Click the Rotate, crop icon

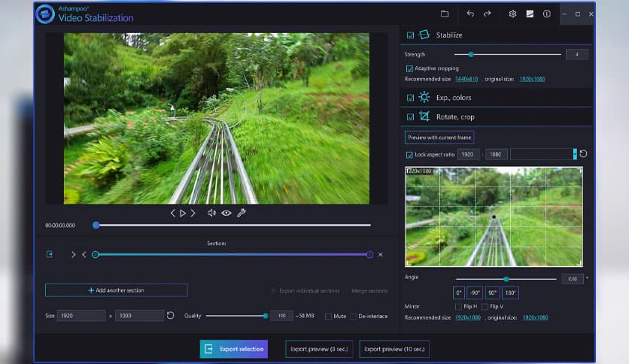pyautogui.click(x=424, y=117)
